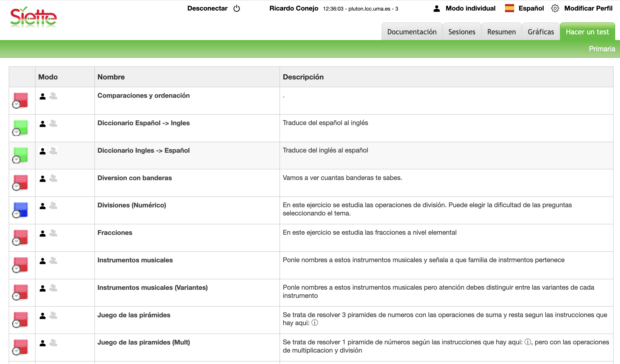Open the Juego de las piramides (Mult) test
The width and height of the screenshot is (620, 364).
pyautogui.click(x=143, y=342)
